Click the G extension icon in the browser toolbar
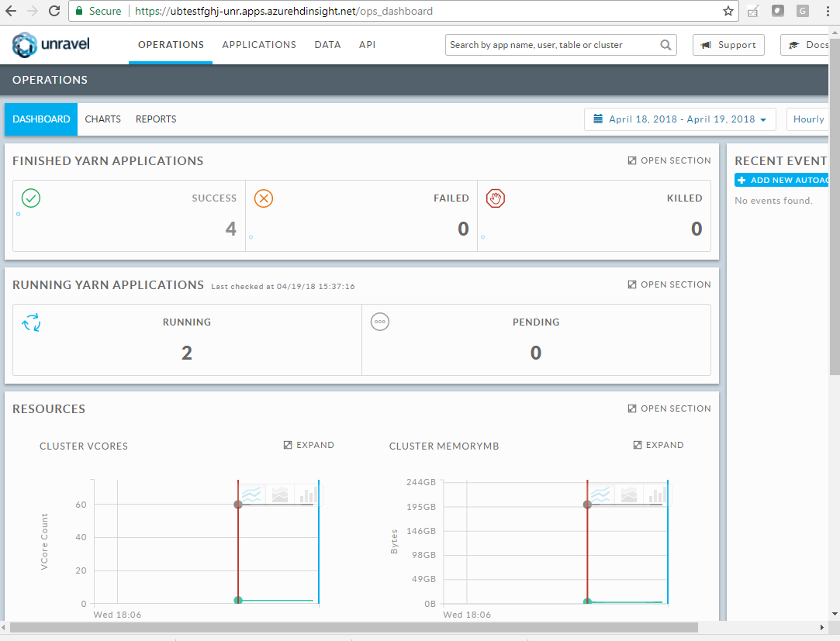The image size is (840, 641). 802,11
